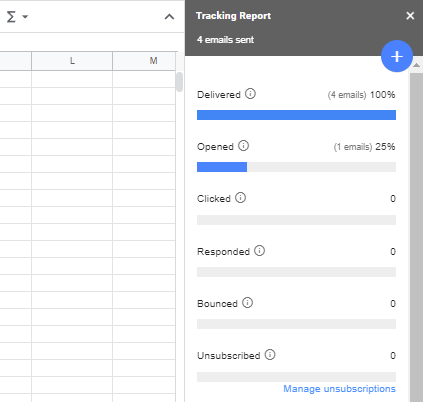The height and width of the screenshot is (402, 423).
Task: Click the blue plus floating button
Action: pos(397,56)
